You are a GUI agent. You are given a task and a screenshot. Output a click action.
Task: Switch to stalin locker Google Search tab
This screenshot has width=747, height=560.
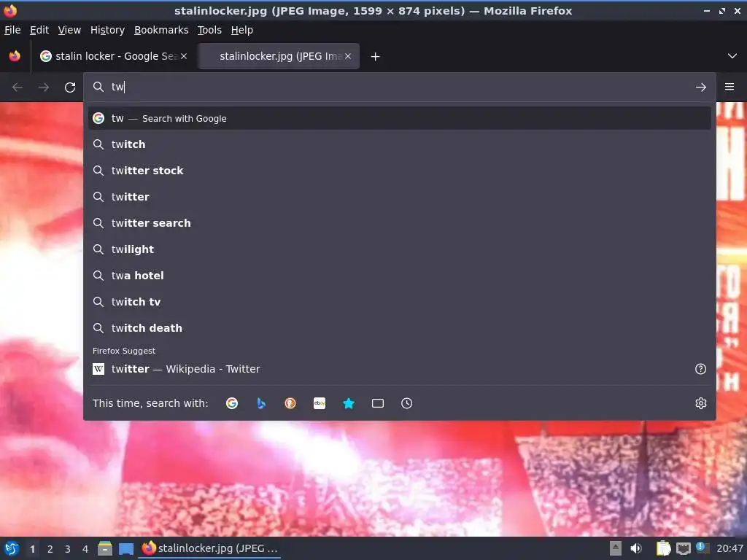113,56
